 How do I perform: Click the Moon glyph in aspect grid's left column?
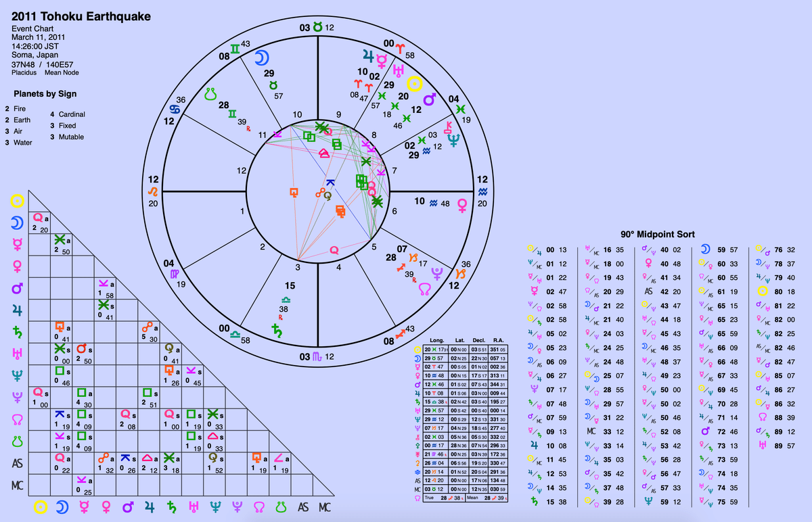pos(18,222)
